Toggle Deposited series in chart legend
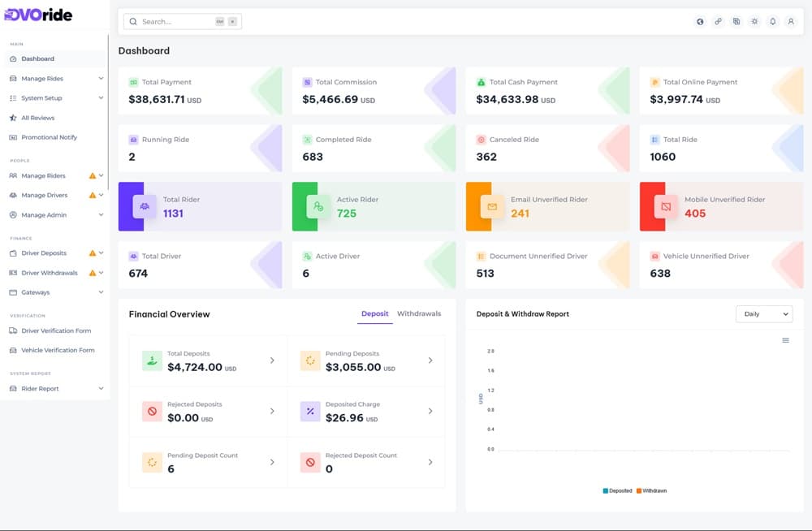 [x=618, y=491]
